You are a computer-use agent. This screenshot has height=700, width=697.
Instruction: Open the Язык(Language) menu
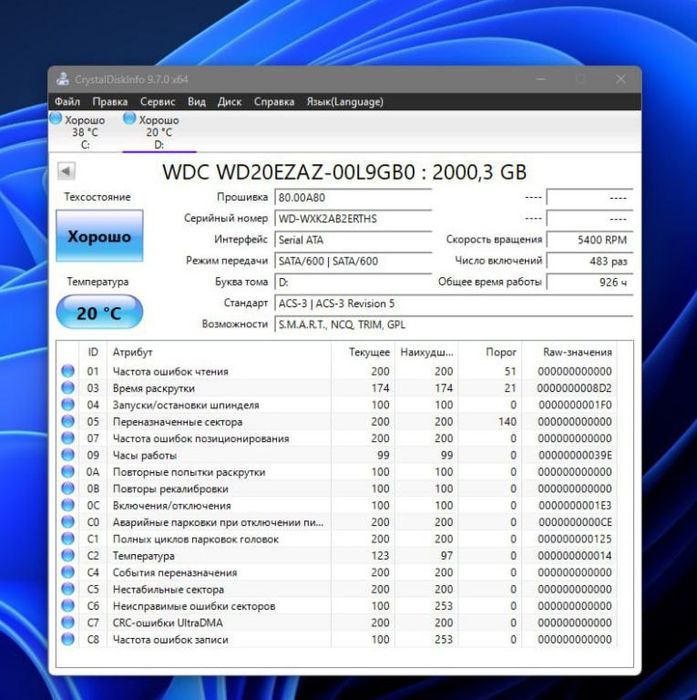click(x=345, y=102)
